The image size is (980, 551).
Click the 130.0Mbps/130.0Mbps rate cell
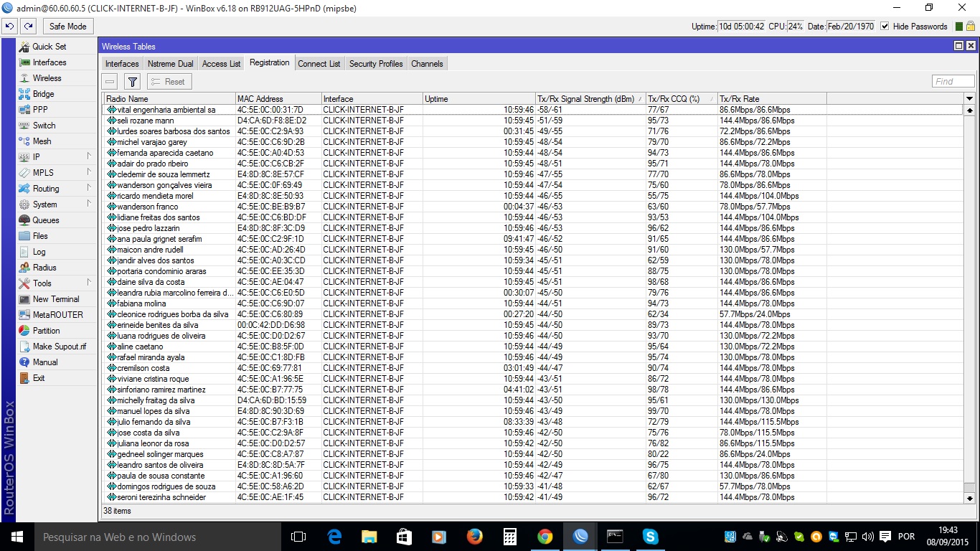759,400
